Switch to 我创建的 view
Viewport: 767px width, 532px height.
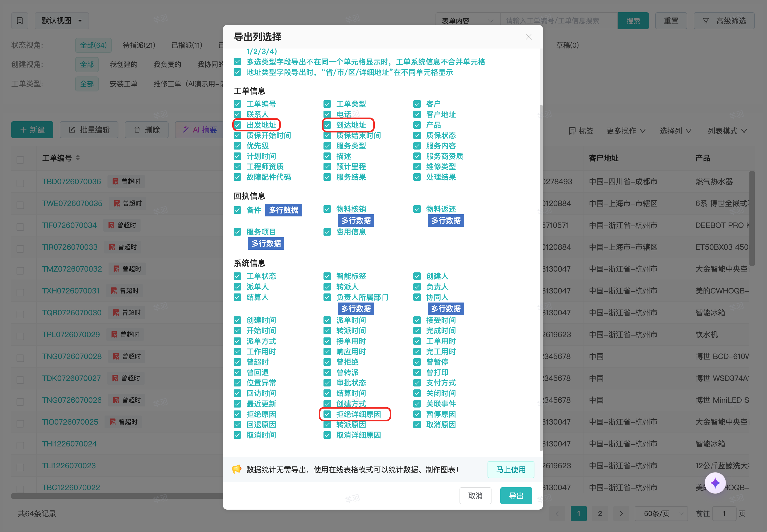(123, 64)
